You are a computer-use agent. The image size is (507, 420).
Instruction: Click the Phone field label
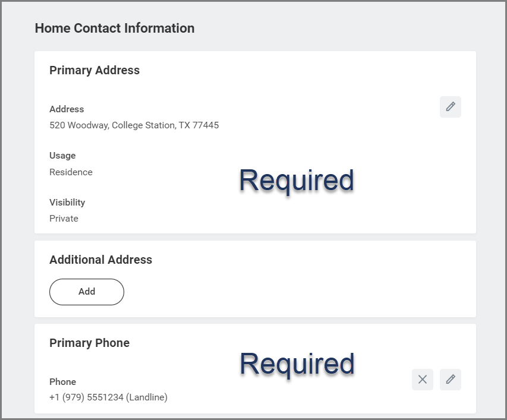(x=62, y=382)
